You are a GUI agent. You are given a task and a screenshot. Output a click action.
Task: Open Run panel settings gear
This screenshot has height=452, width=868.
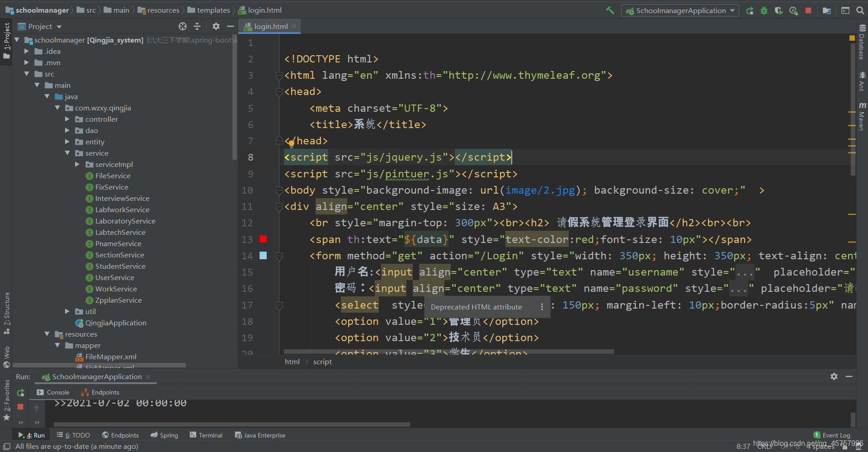(834, 376)
